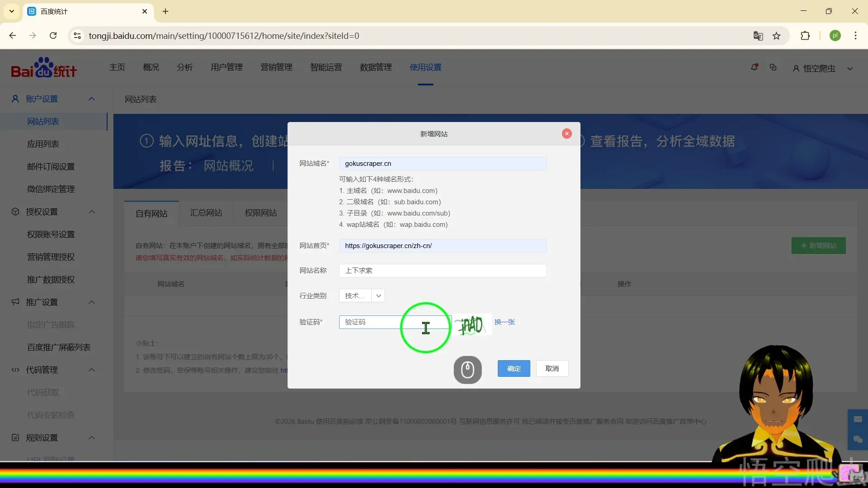This screenshot has width=868, height=488.
Task: Click the 验证码 input field
Action: point(371,322)
